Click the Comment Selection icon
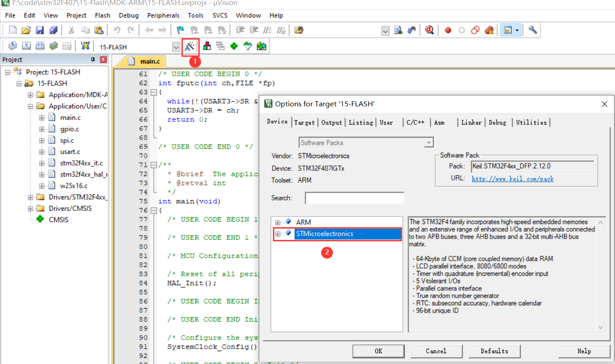Viewport: 615px width, 364px height. click(x=267, y=30)
